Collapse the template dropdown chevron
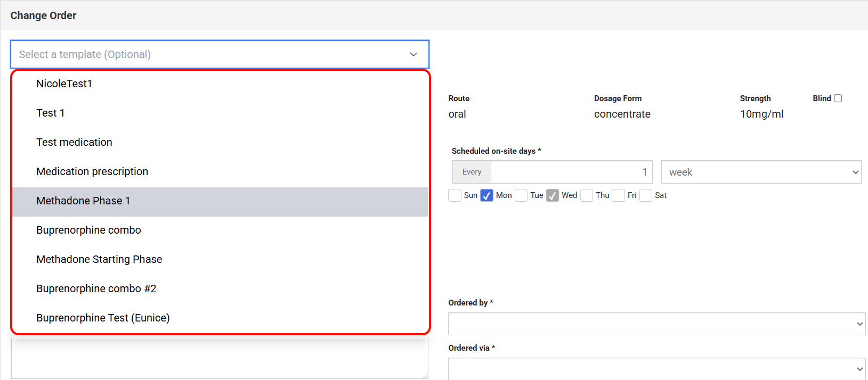The height and width of the screenshot is (380, 868). pyautogui.click(x=413, y=54)
